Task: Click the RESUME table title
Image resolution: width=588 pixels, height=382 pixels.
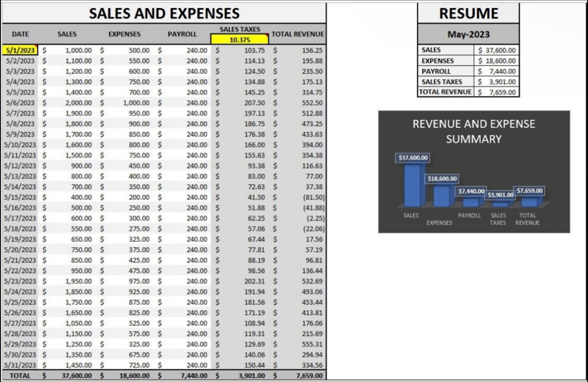Action: coord(469,13)
